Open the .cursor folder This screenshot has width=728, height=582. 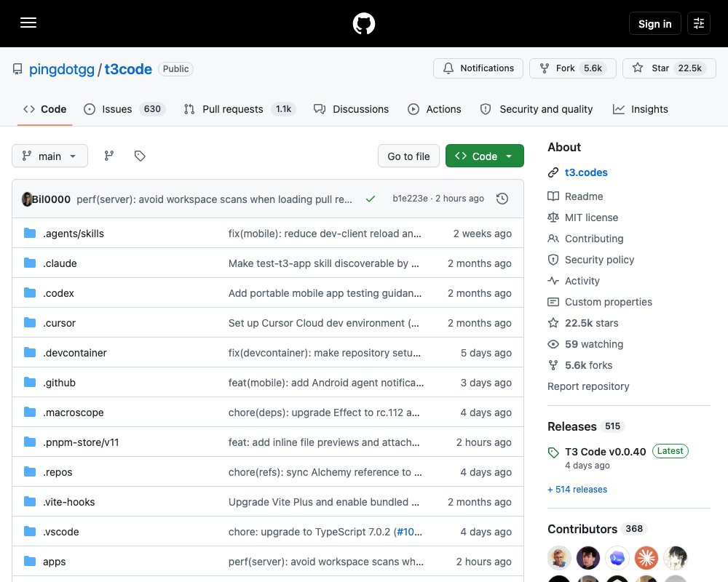[59, 323]
